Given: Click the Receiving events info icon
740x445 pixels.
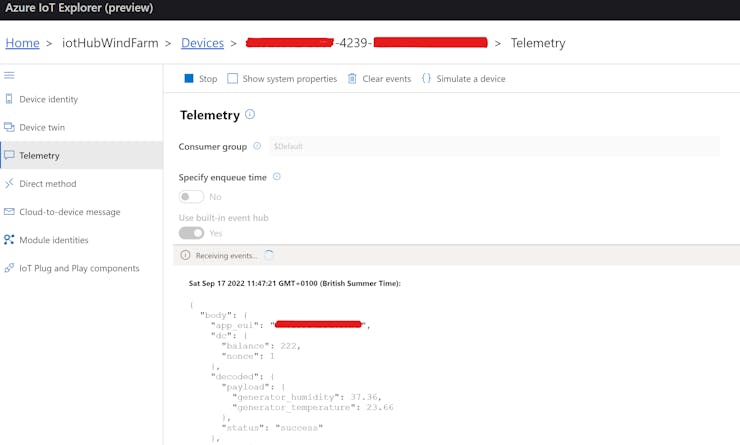Looking at the screenshot, I should 185,255.
